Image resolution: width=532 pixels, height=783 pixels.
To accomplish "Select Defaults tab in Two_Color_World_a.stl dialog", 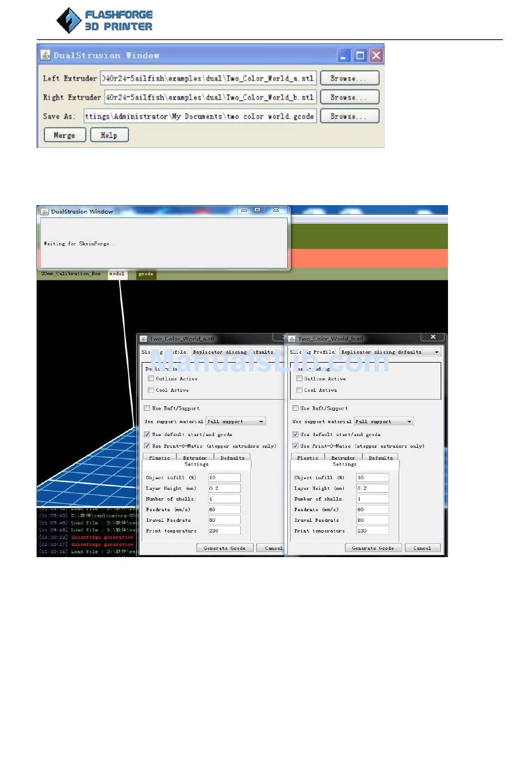I will tap(232, 457).
